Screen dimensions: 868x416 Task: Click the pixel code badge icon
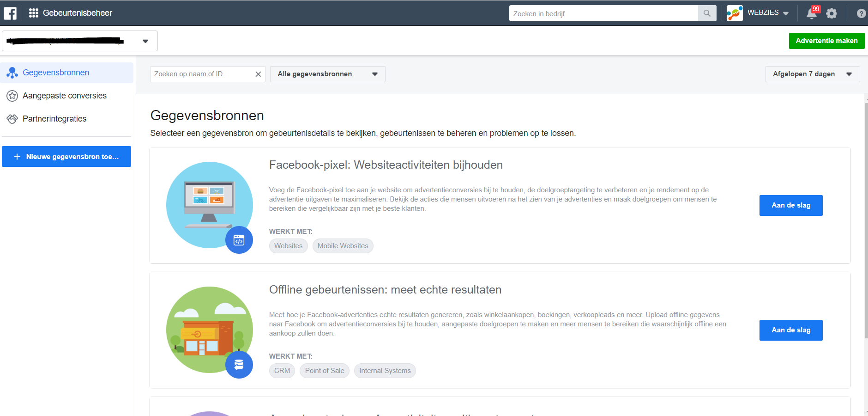[239, 240]
